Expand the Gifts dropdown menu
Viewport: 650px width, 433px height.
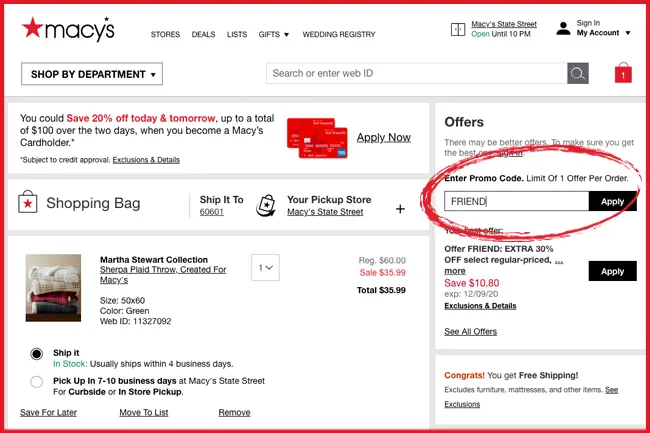pos(274,34)
